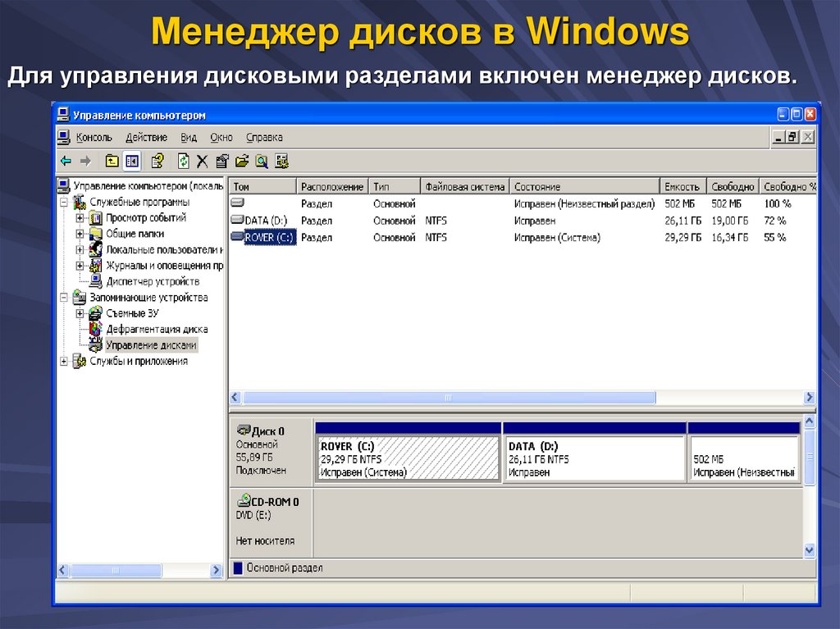Click the Explore magnifier toolbar icon

tap(262, 161)
